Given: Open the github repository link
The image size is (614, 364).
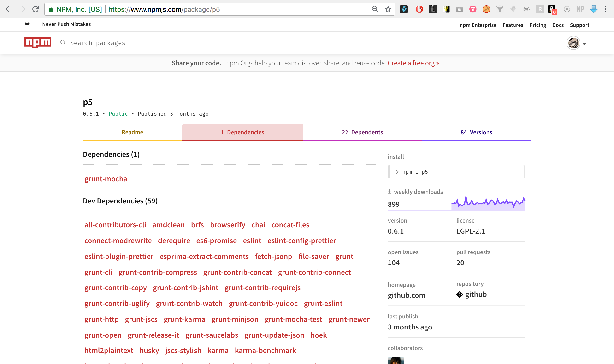Looking at the screenshot, I should tap(476, 294).
